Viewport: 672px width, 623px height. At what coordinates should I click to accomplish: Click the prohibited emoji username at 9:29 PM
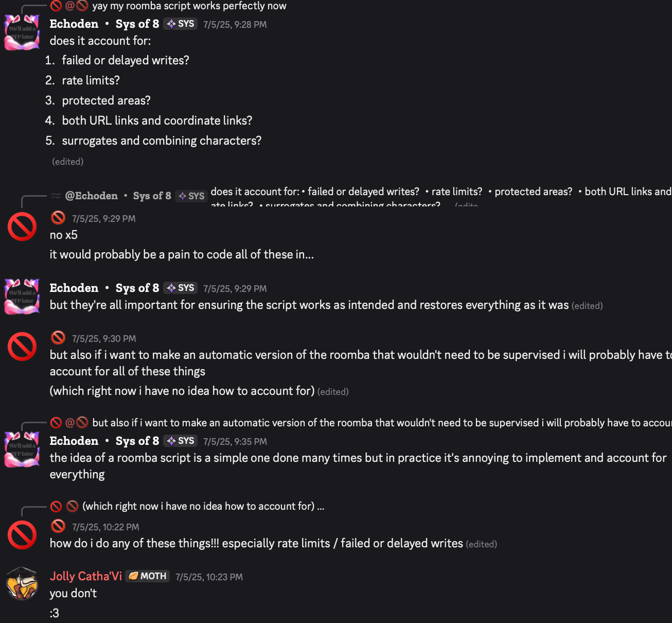58,218
